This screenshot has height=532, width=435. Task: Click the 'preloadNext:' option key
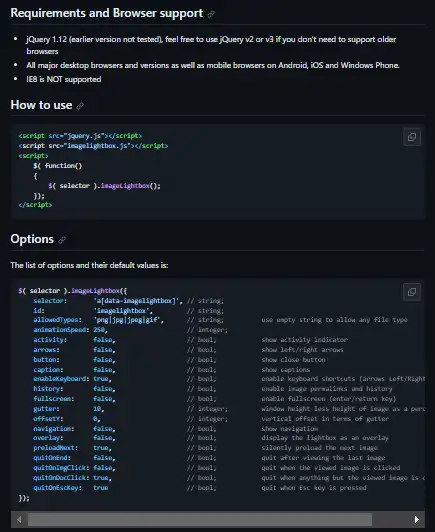(56, 448)
